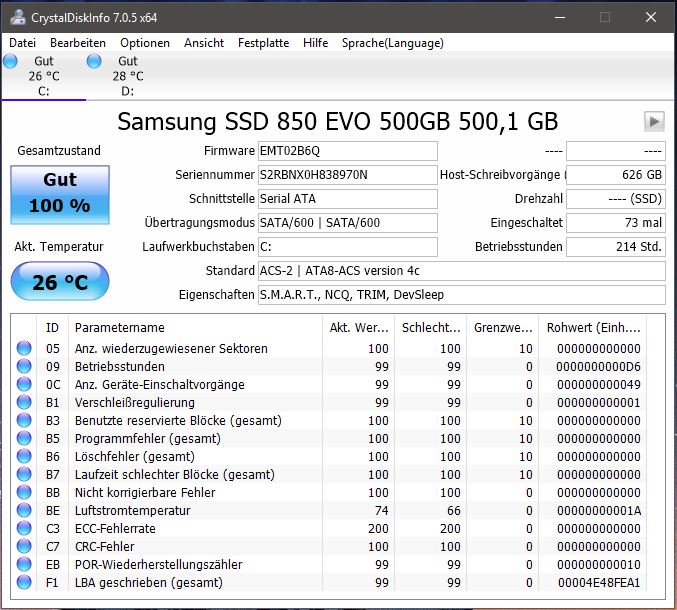Open the Sprache(Language) menu
Image resolution: width=677 pixels, height=610 pixels.
[x=392, y=43]
